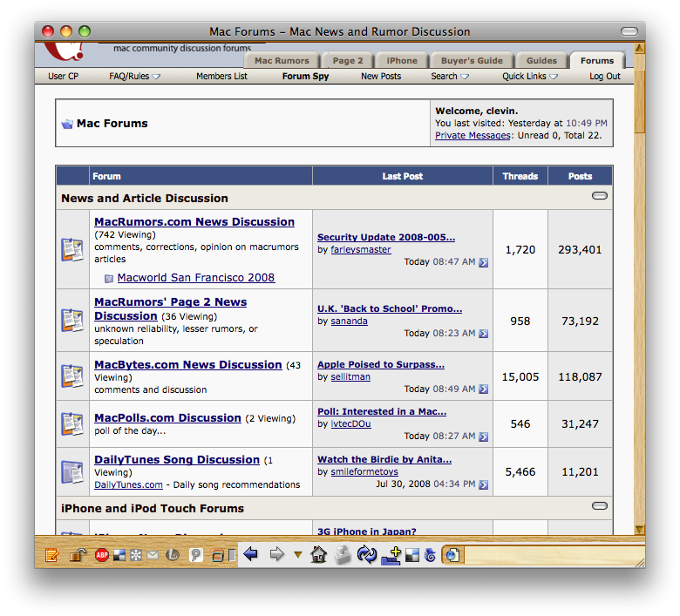Click the blue swirl icon in the toolbar
Image resolution: width=680 pixels, height=616 pixels.
click(430, 555)
